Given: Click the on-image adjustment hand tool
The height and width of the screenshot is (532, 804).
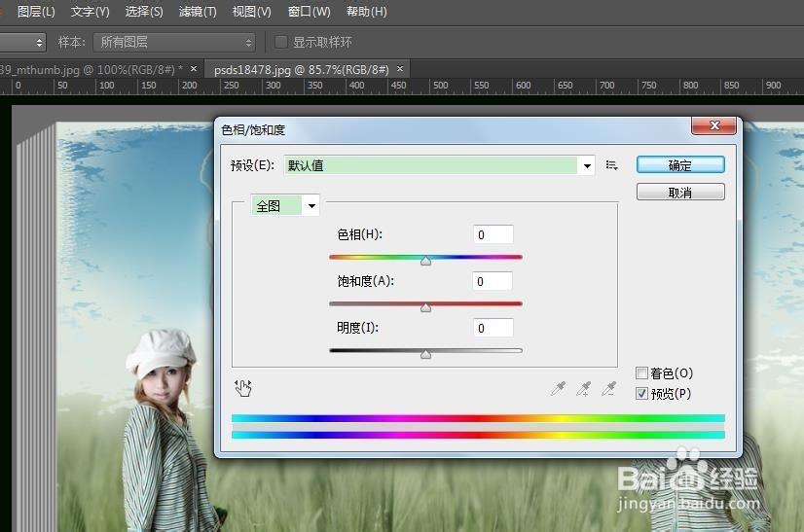Looking at the screenshot, I should click(243, 388).
